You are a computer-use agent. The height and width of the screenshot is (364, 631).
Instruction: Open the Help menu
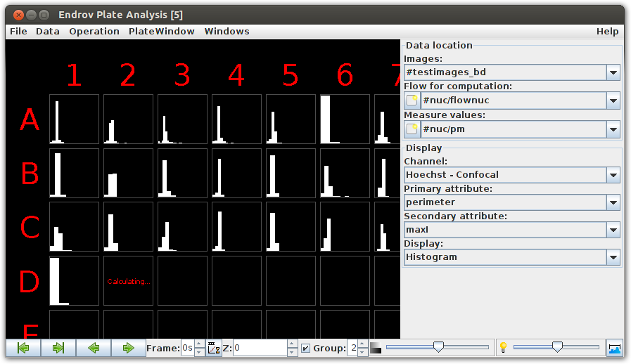click(607, 32)
